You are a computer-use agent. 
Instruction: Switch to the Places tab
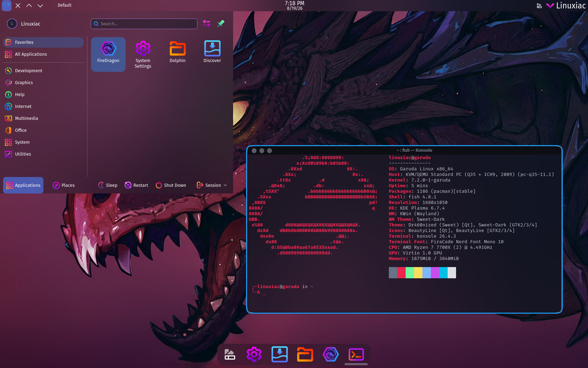click(x=64, y=185)
